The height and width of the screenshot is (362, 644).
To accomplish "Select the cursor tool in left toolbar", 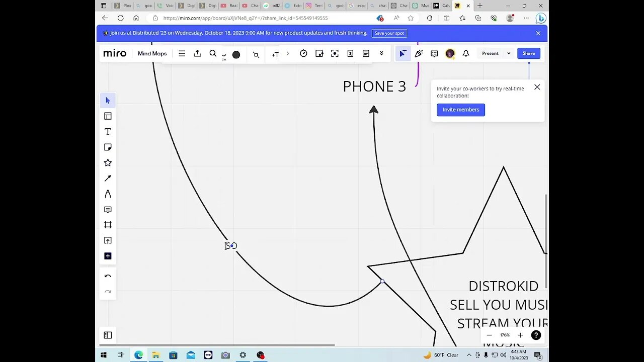I will (108, 101).
